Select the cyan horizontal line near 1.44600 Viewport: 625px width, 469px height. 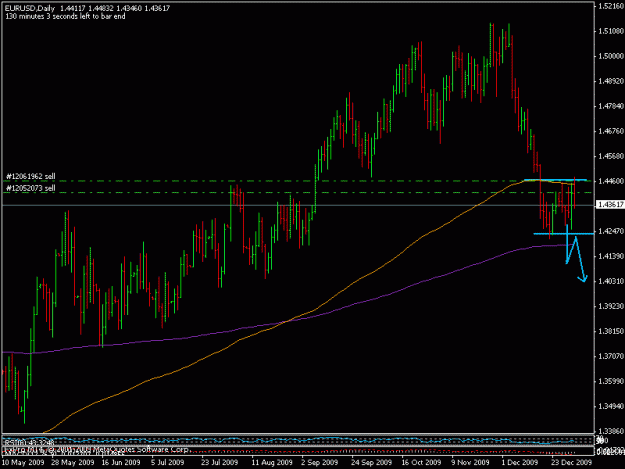(x=555, y=180)
